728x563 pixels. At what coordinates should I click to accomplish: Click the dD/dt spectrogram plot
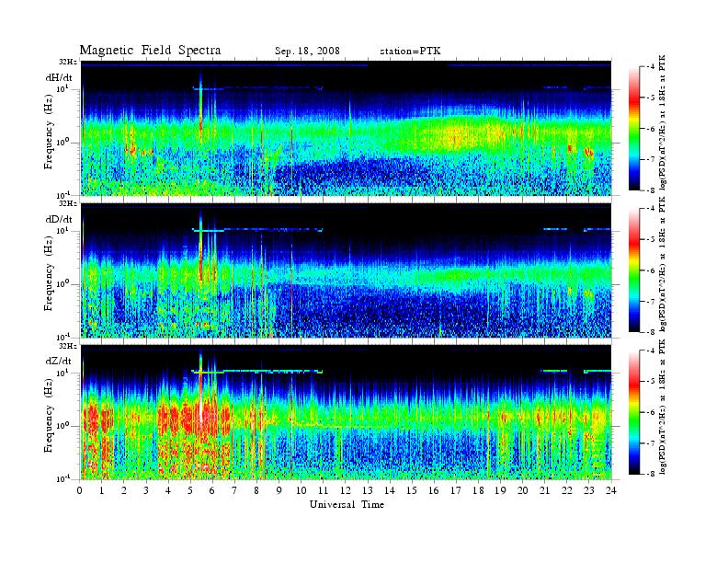click(346, 270)
